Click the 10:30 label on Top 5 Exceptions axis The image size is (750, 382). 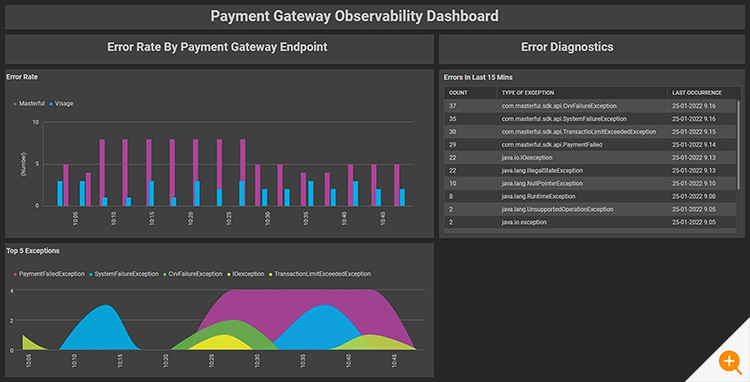(257, 361)
